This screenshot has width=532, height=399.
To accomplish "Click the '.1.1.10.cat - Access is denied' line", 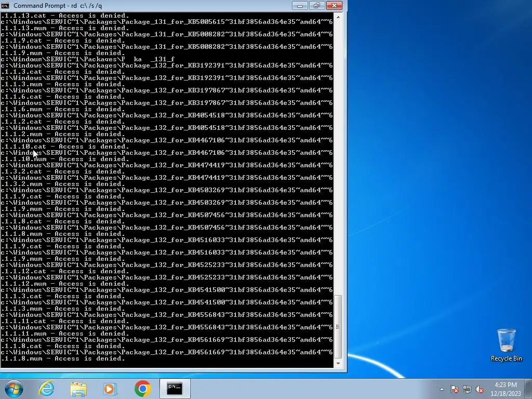I will 65,147.
